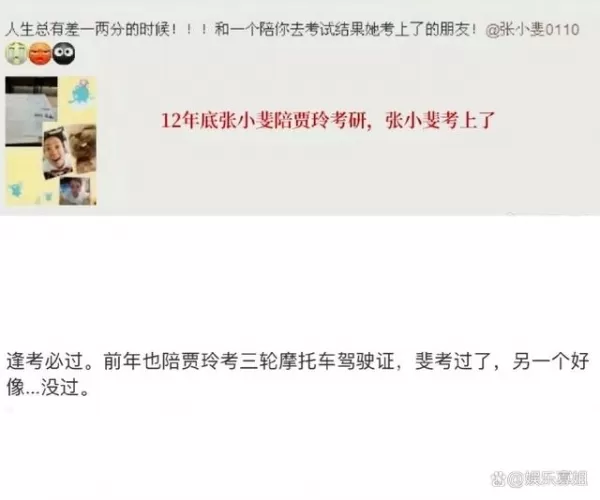Click the comment beginning 逢考必过
This screenshot has height=500, width=600.
pos(297,374)
